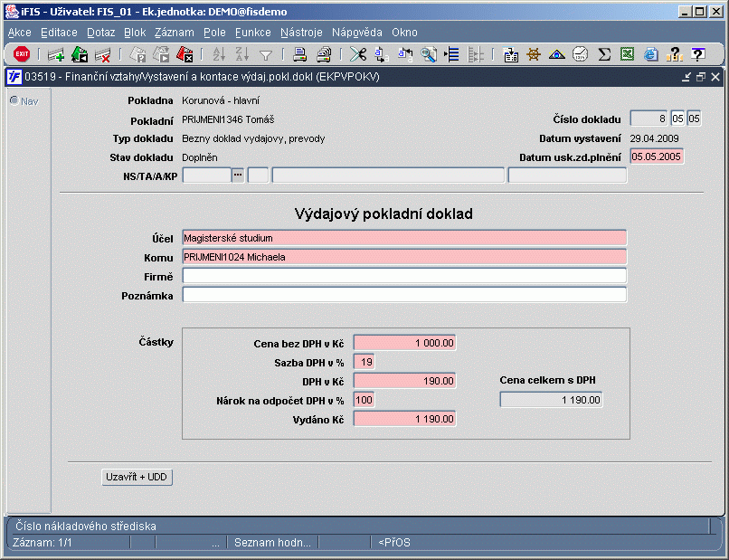This screenshot has height=560, width=729.
Task: Click the delete record icon with red X
Action: tap(103, 54)
